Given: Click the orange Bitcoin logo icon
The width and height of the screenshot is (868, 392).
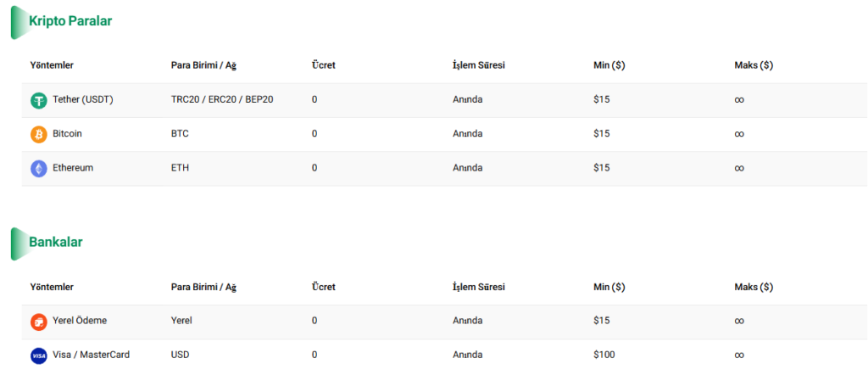Looking at the screenshot, I should pos(38,134).
